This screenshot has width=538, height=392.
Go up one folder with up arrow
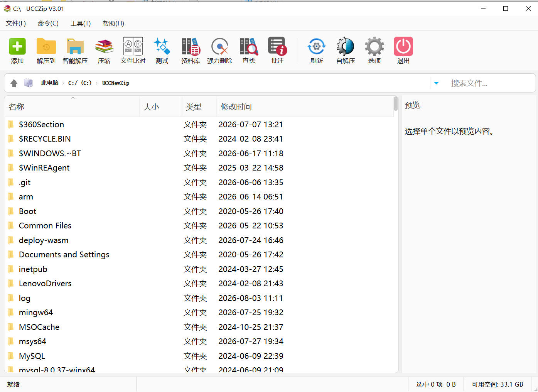click(x=14, y=83)
